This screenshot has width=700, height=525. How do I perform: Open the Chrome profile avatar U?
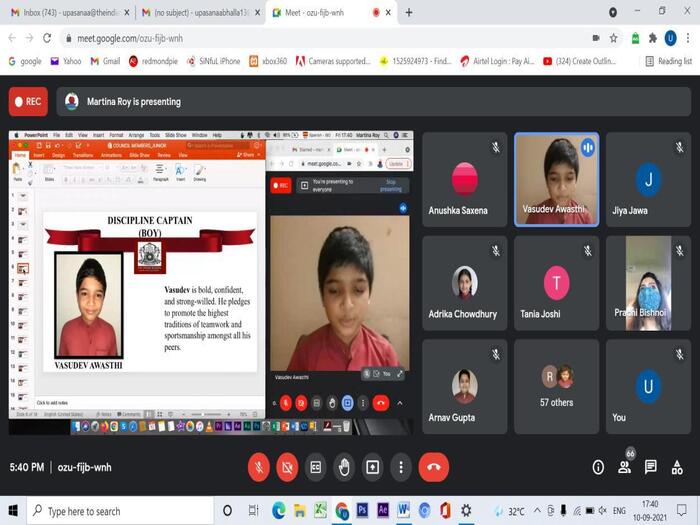coord(670,38)
